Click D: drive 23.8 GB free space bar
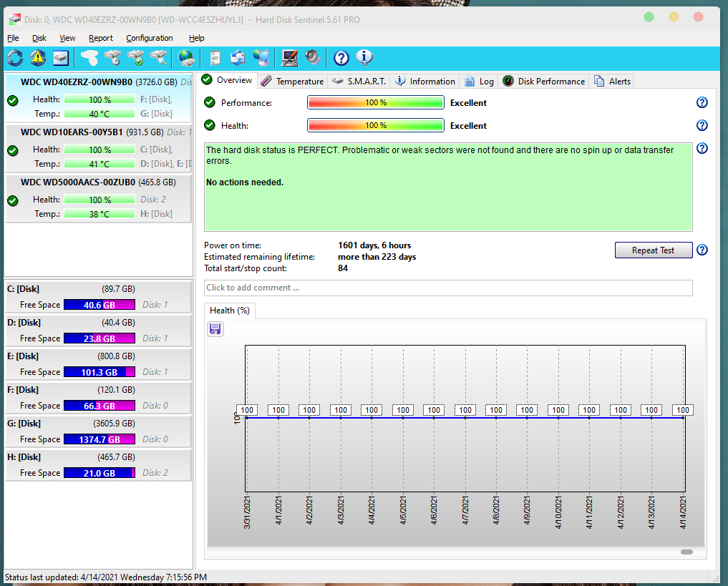This screenshot has width=728, height=586. coord(100,338)
